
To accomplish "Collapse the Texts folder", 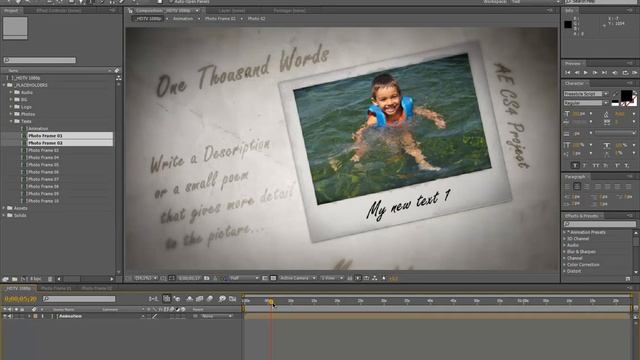I will (x=11, y=121).
